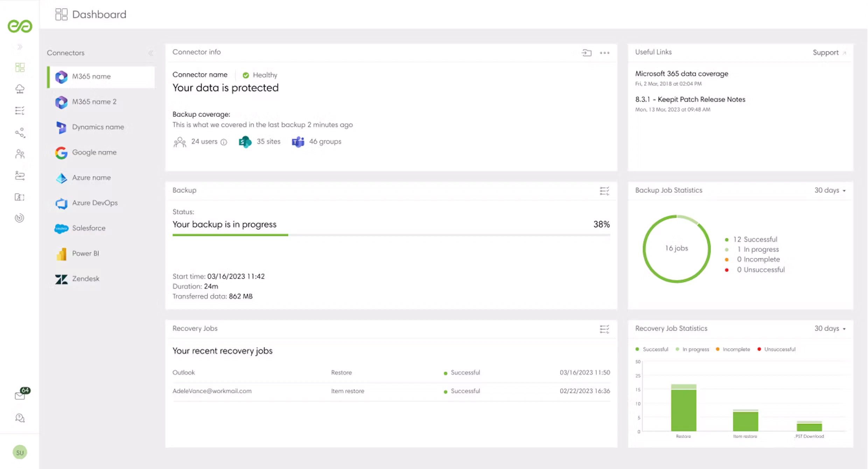Click the users info circle icon
The image size is (868, 469).
tap(224, 142)
